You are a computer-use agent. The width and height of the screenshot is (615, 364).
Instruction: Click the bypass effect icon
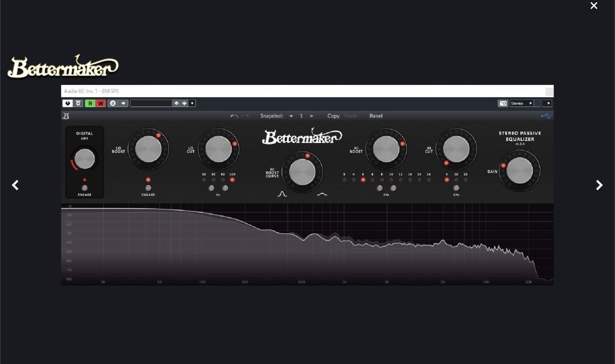78,103
